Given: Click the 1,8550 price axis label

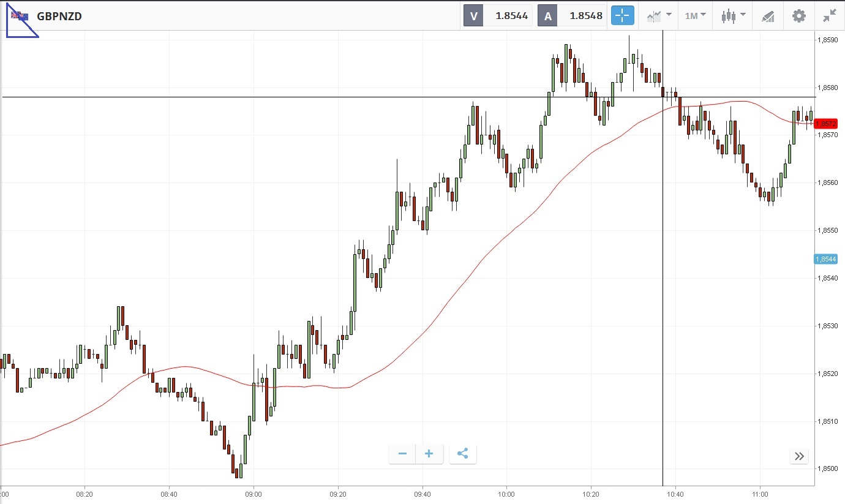Looking at the screenshot, I should pos(827,230).
